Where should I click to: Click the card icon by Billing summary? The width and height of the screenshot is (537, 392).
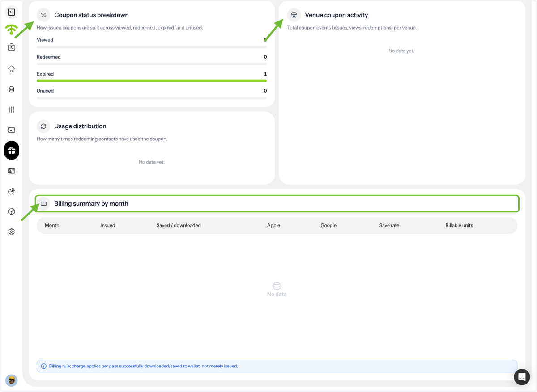[43, 203]
